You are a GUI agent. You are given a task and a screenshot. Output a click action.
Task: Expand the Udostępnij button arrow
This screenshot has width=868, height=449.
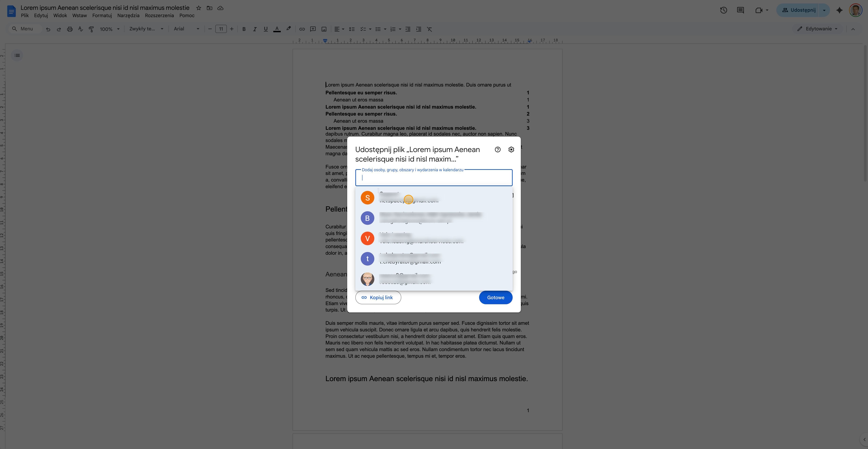pos(824,10)
